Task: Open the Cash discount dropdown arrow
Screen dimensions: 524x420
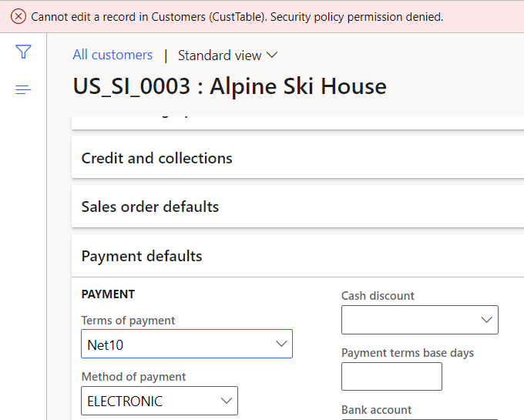Action: coord(486,320)
